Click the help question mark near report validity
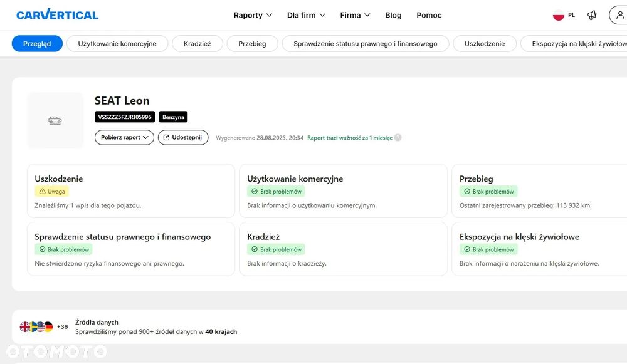The width and height of the screenshot is (627, 364). click(x=398, y=138)
